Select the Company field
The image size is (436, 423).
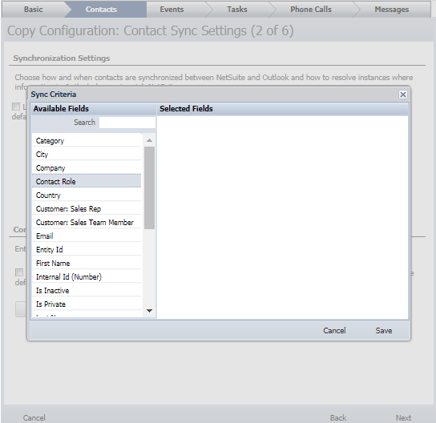coord(86,168)
